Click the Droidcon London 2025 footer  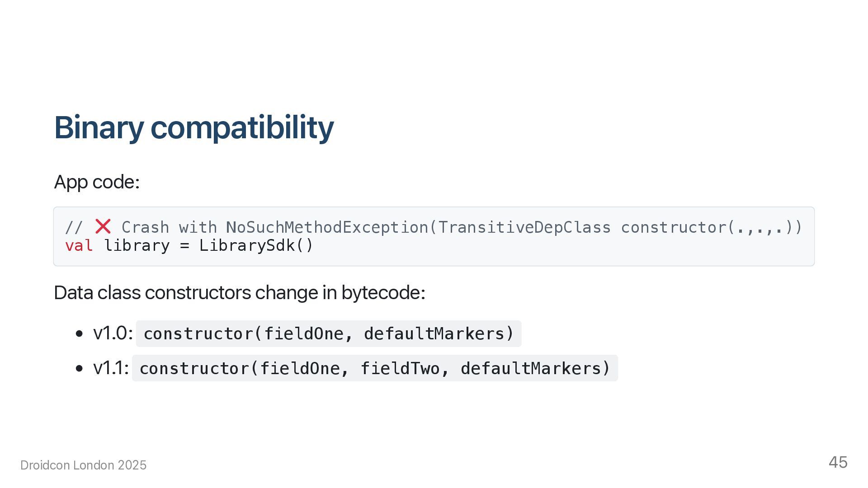point(84,465)
